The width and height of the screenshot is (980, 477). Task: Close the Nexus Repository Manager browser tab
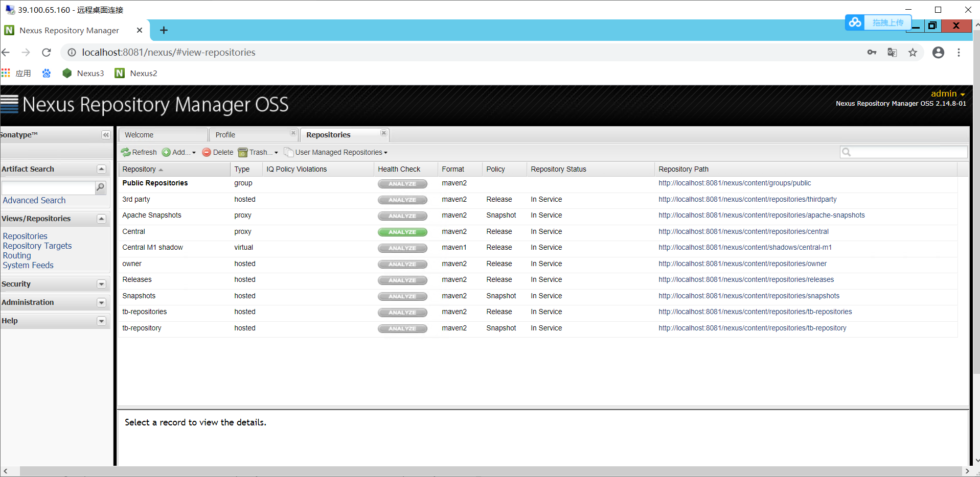click(140, 30)
